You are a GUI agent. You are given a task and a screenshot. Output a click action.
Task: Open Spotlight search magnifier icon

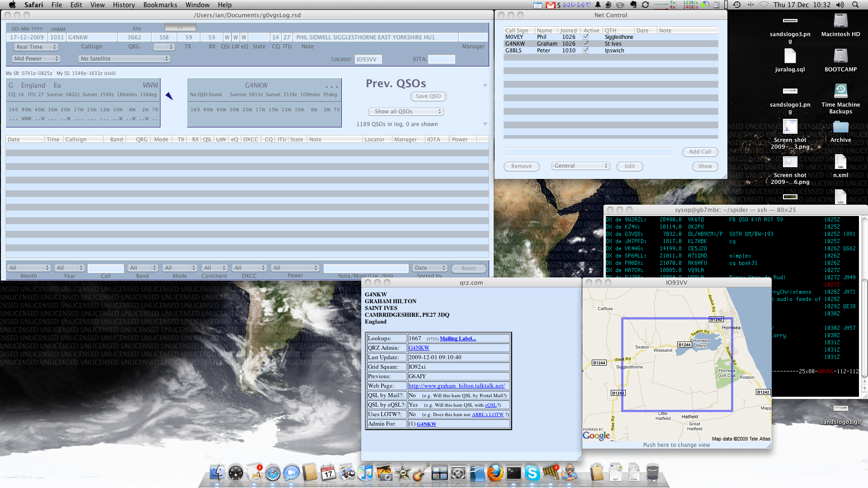(855, 5)
